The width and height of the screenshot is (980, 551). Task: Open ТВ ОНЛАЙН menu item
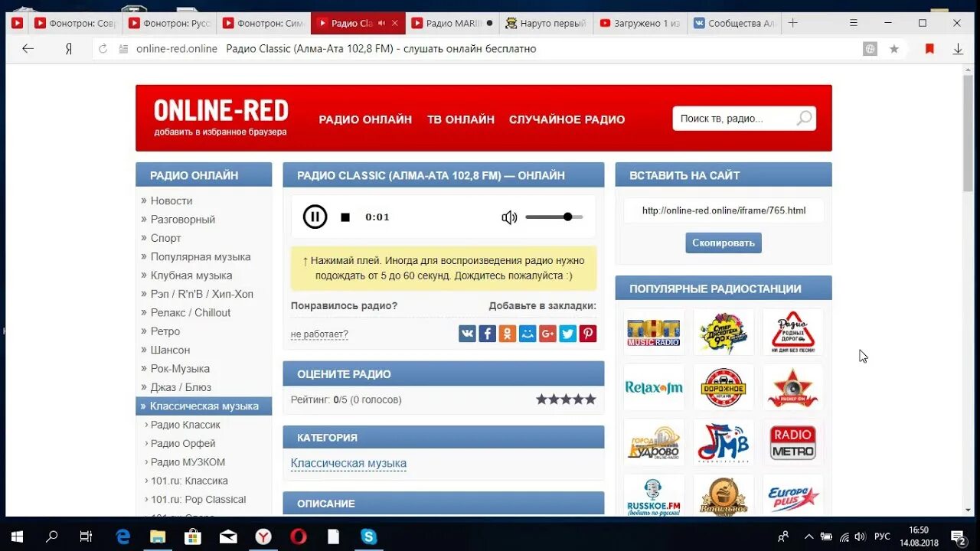[461, 119]
